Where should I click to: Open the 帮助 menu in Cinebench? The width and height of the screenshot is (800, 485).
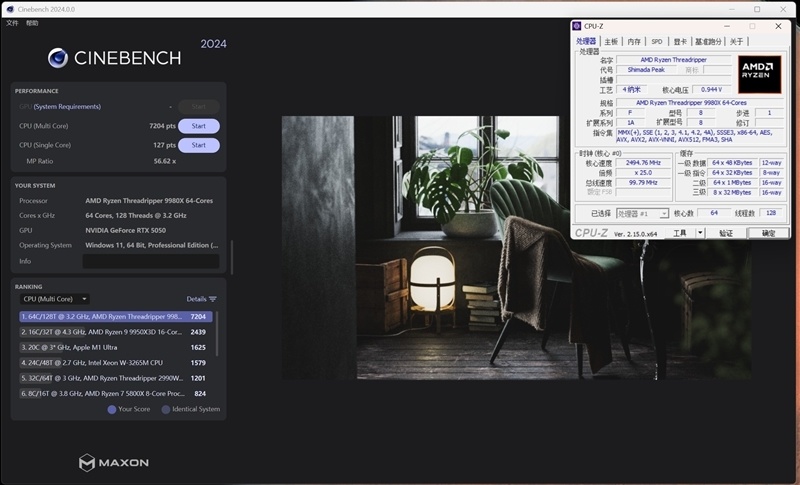click(32, 22)
